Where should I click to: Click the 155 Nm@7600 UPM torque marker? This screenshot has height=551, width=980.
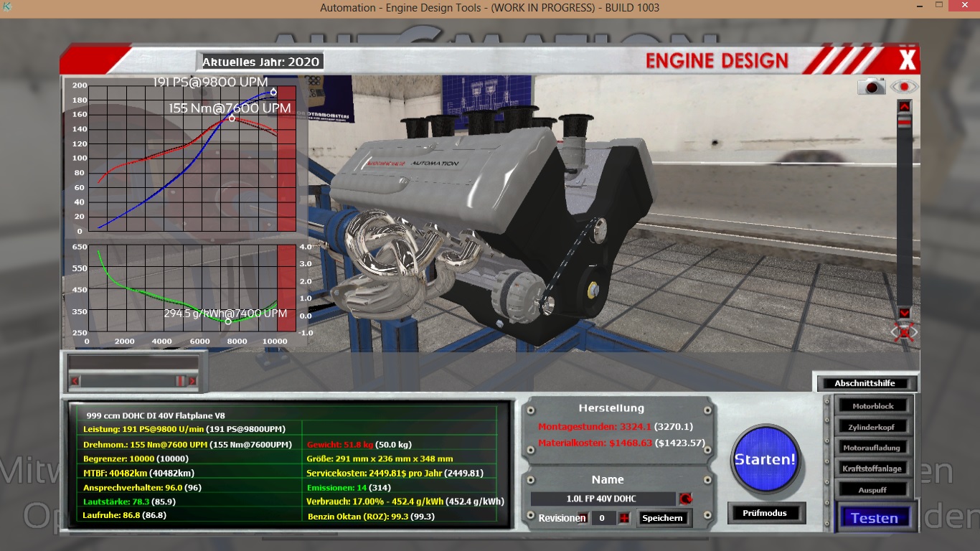(x=231, y=118)
